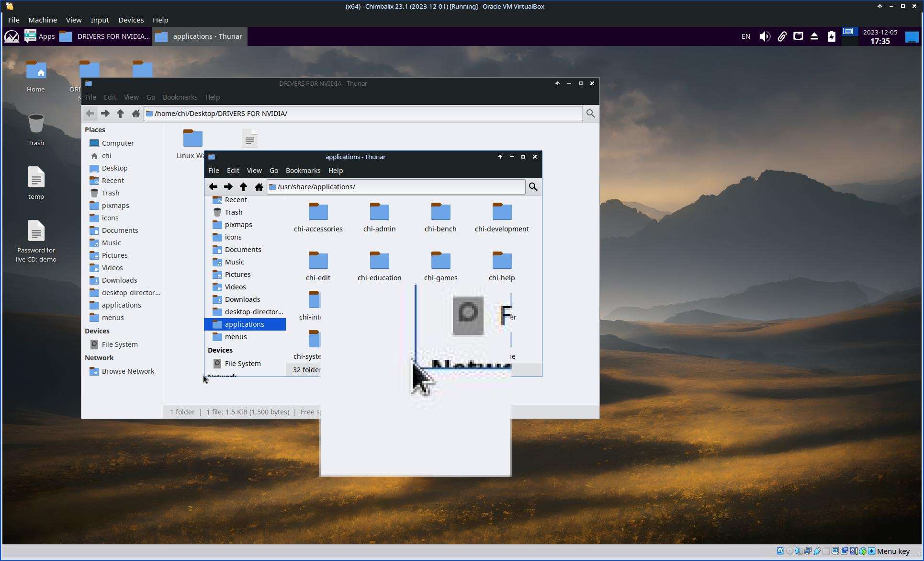
Task: Click the forward arrow in applications window
Action: pyautogui.click(x=228, y=187)
